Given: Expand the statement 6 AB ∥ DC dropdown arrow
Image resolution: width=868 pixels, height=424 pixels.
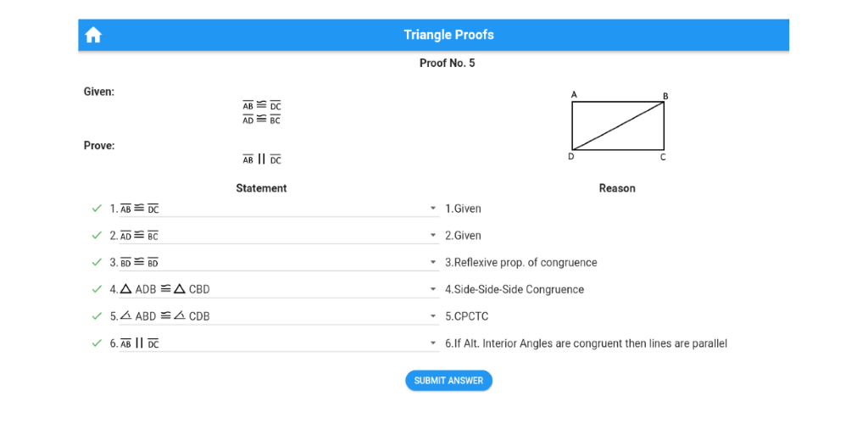Looking at the screenshot, I should coord(433,343).
